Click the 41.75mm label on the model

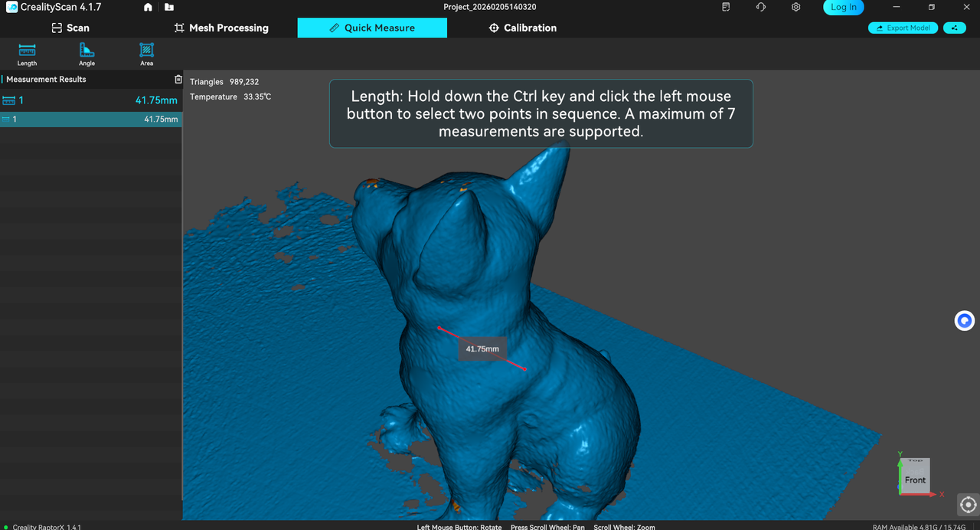coord(482,349)
